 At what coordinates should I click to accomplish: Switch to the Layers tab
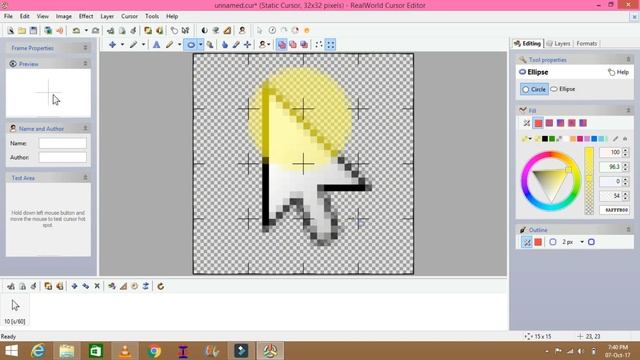[x=558, y=43]
